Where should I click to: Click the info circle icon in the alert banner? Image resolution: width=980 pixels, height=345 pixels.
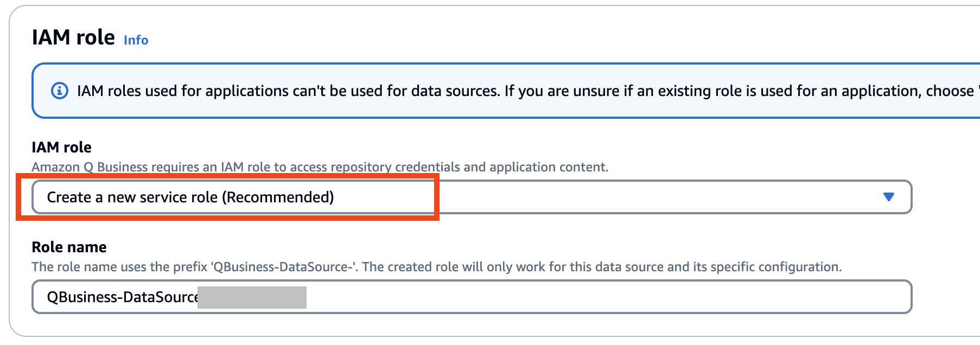(x=60, y=91)
